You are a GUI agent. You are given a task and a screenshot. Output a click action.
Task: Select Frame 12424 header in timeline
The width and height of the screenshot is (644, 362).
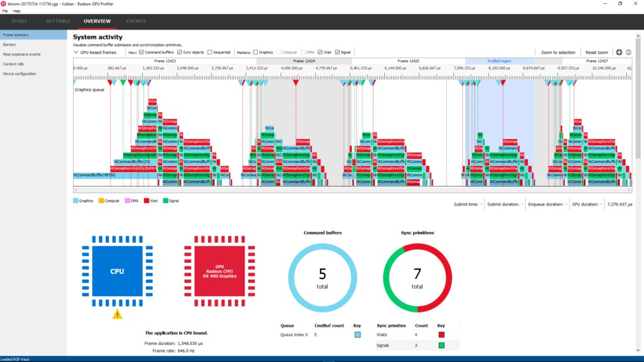click(304, 61)
